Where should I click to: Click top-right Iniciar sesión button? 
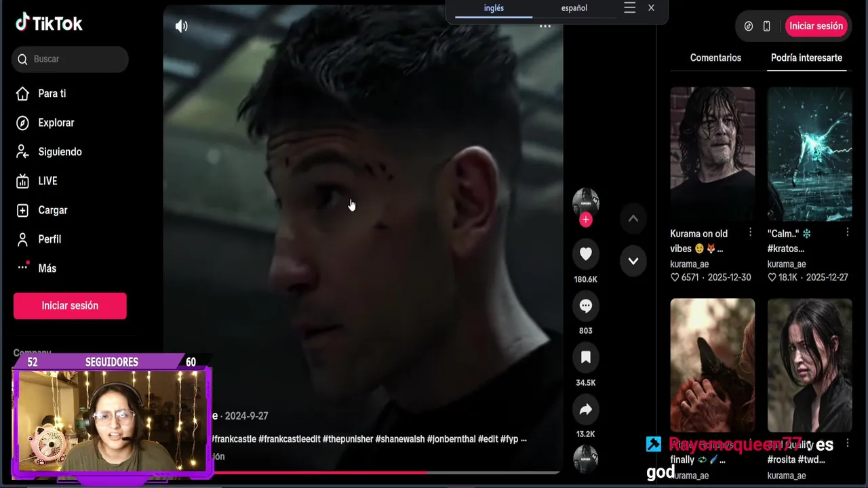click(x=816, y=26)
